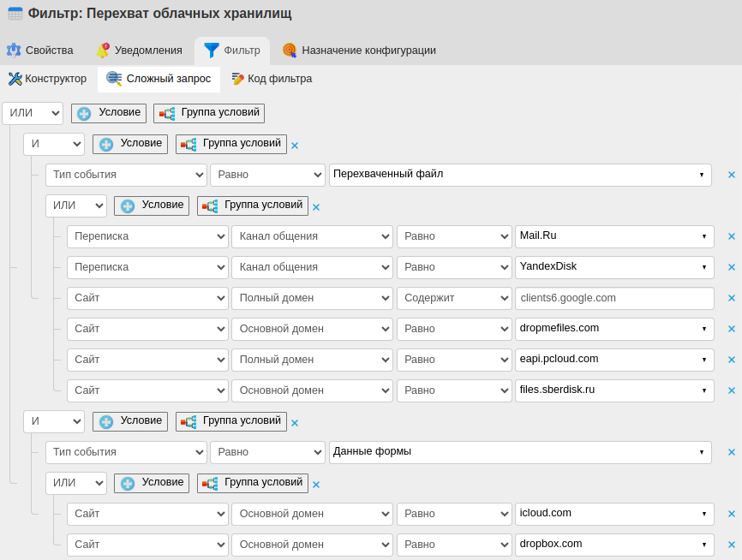
Task: Switch to the Уведомления tab
Action: (138, 51)
